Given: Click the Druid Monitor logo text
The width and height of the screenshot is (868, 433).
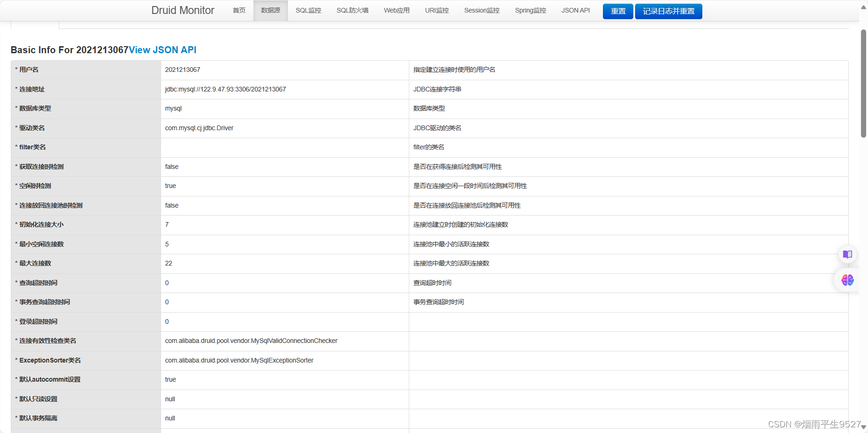Looking at the screenshot, I should (182, 10).
